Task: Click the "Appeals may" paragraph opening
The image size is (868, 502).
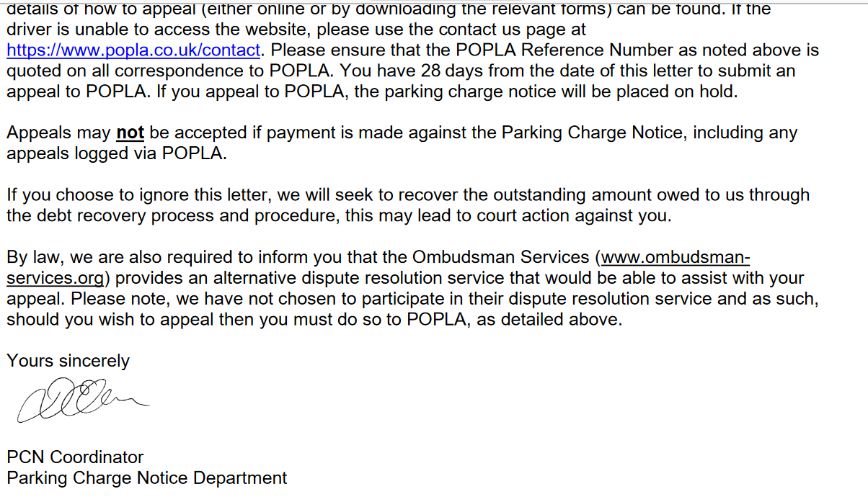Action: point(58,133)
